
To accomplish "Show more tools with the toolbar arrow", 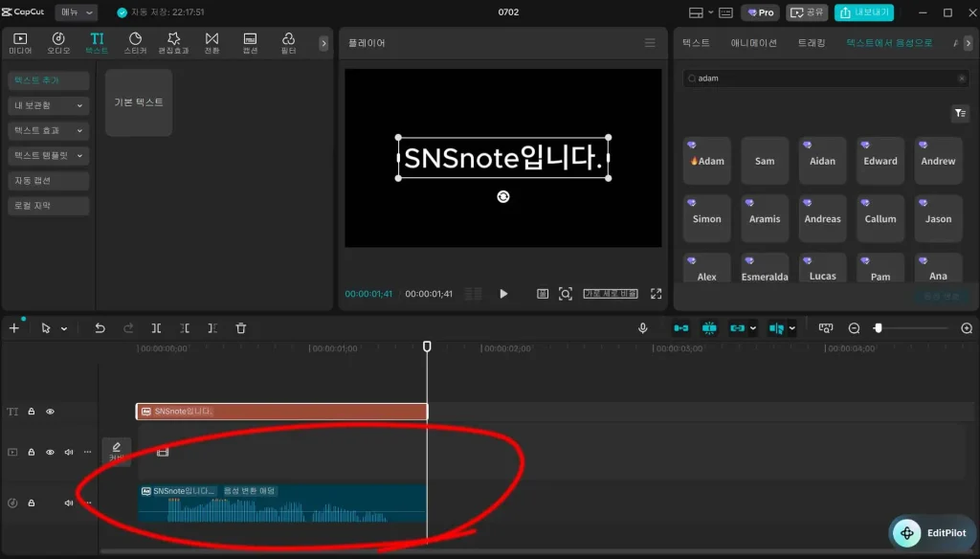I will coord(323,43).
